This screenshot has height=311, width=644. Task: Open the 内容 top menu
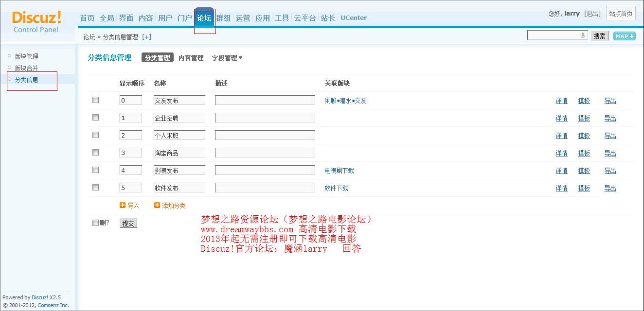(x=146, y=18)
